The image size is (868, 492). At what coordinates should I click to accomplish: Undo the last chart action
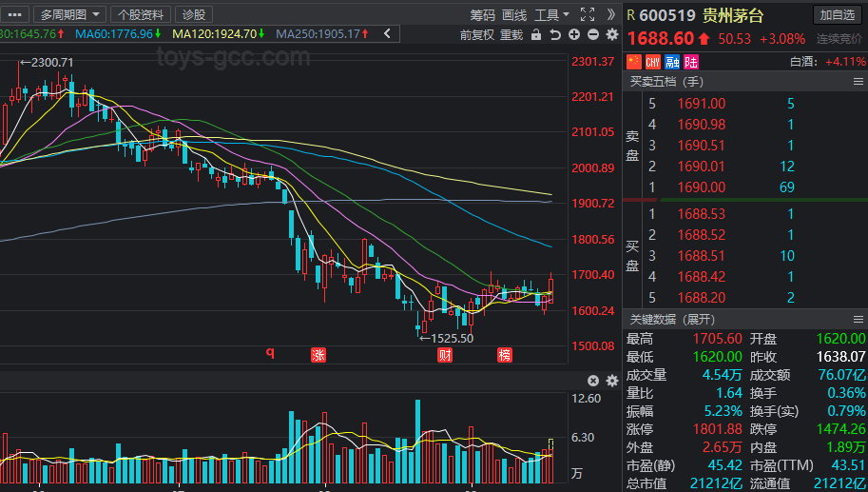point(555,34)
